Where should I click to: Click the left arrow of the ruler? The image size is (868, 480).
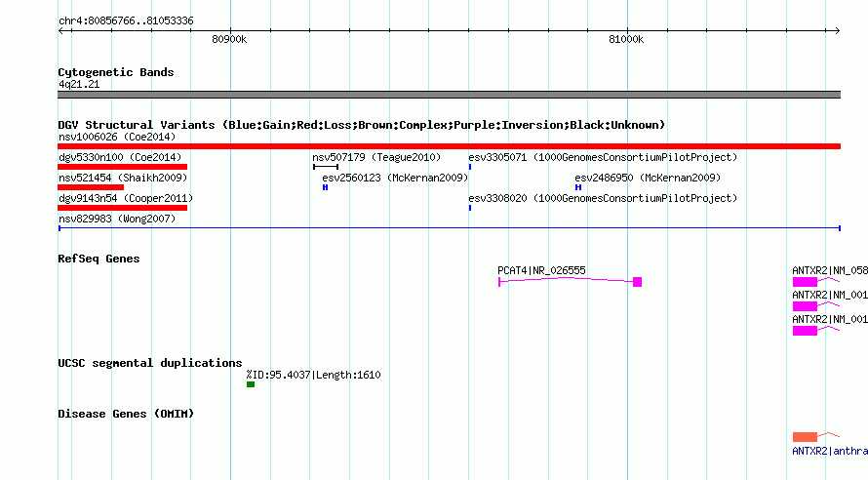pyautogui.click(x=61, y=31)
